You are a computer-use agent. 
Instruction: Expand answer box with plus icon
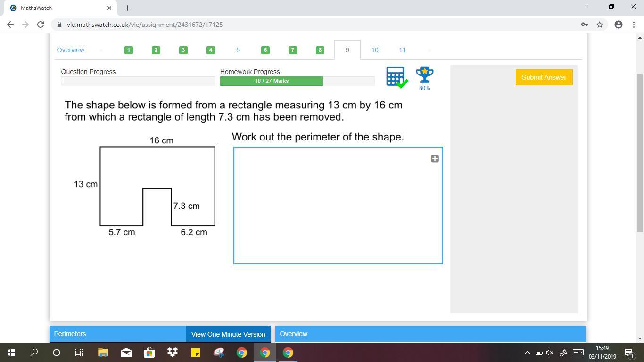(435, 158)
